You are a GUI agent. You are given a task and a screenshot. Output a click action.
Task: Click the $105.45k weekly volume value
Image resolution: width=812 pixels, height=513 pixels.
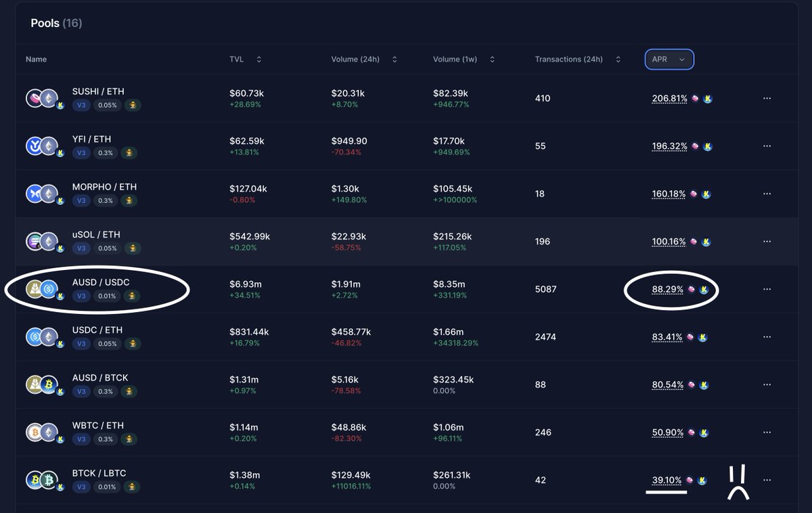pos(453,189)
